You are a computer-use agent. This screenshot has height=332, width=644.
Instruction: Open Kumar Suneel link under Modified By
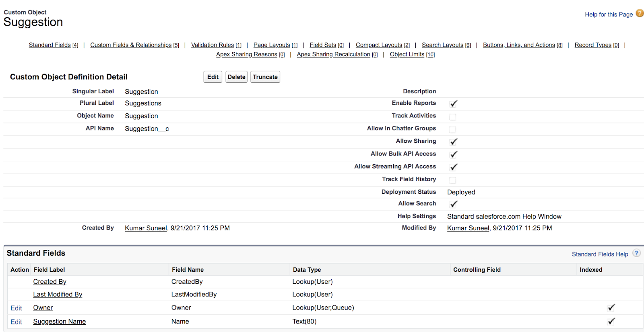468,228
